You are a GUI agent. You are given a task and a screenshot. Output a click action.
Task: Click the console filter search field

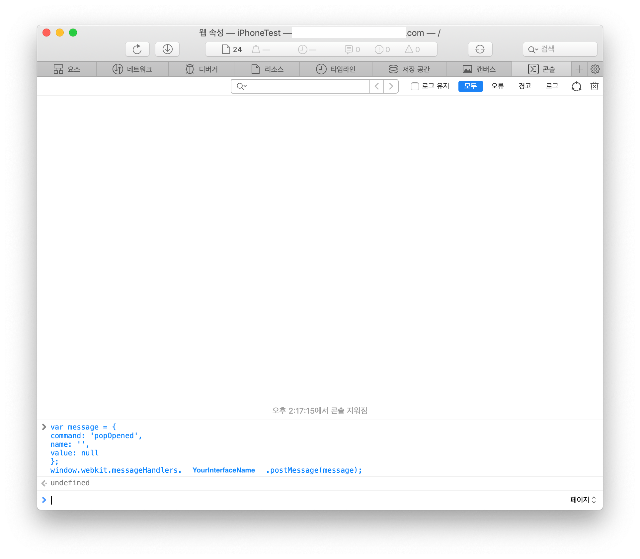(x=300, y=86)
